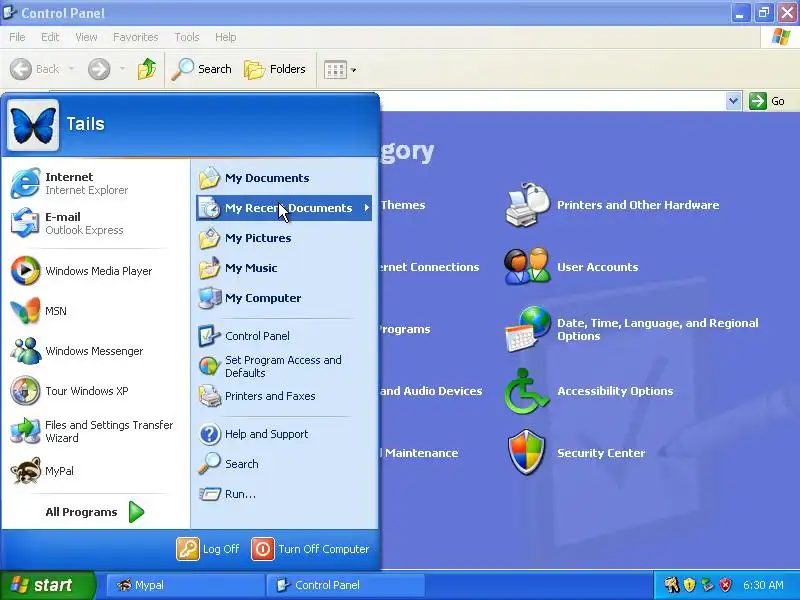This screenshot has width=800, height=600.
Task: Open Internet Explorer from Start menu
Action: pyautogui.click(x=94, y=183)
